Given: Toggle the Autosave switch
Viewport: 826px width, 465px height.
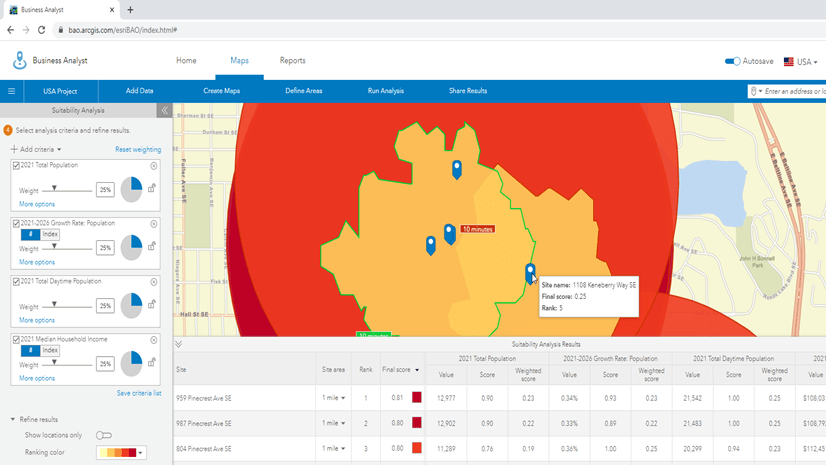Looking at the screenshot, I should 732,61.
